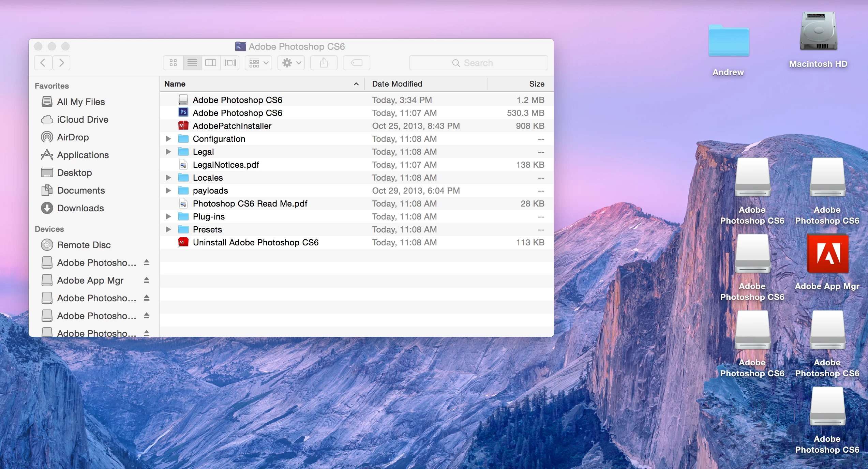Select list view toggle in toolbar

pos(192,63)
